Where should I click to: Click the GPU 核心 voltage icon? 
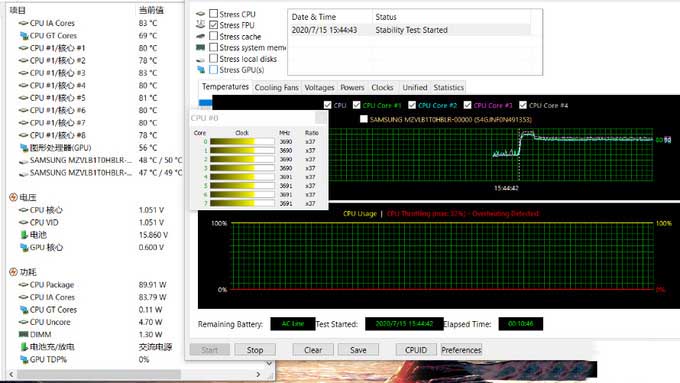23,247
